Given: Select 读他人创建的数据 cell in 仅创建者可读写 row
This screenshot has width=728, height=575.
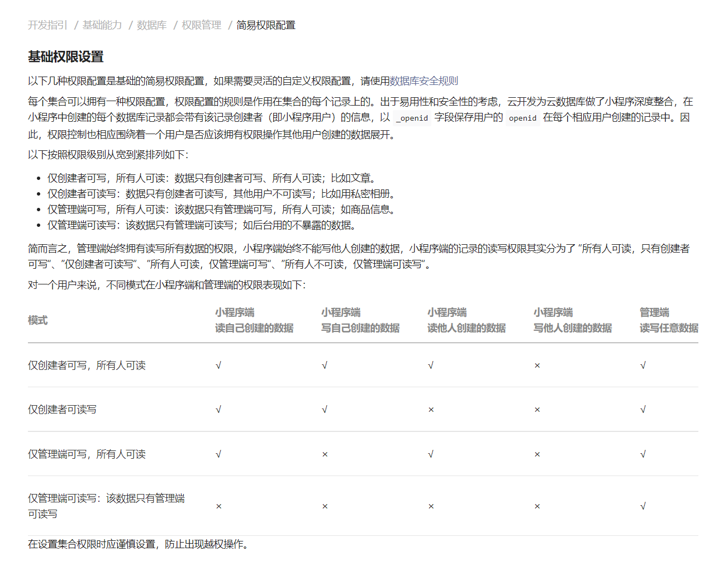Looking at the screenshot, I should [431, 410].
